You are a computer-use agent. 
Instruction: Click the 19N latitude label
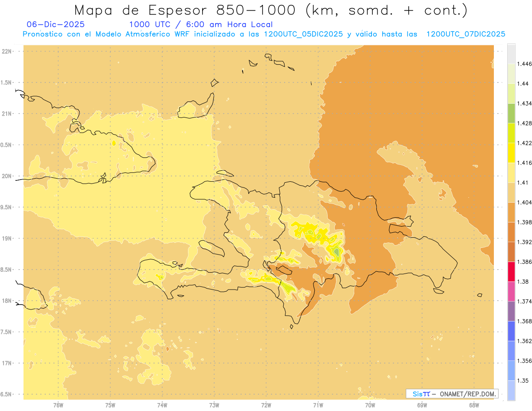pos(7,239)
